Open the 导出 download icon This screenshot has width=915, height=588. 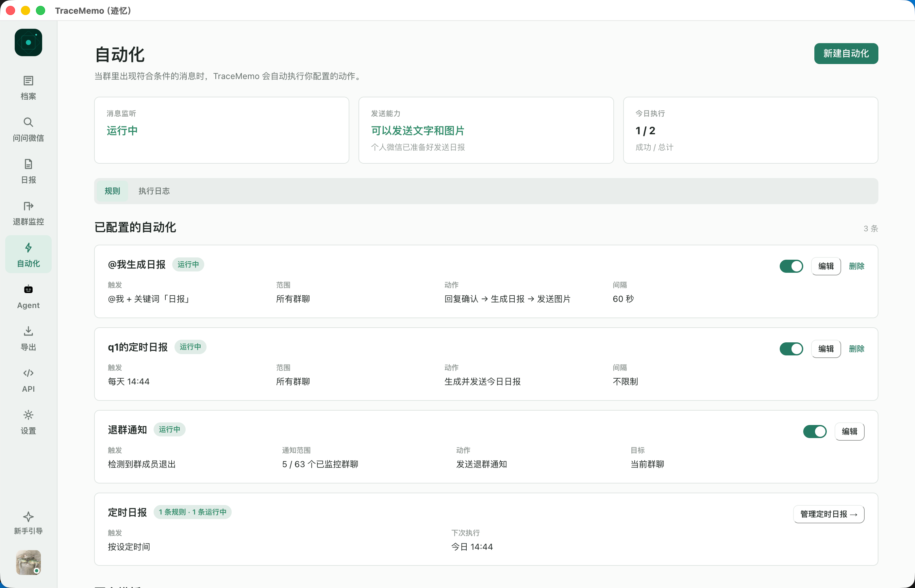(x=28, y=331)
